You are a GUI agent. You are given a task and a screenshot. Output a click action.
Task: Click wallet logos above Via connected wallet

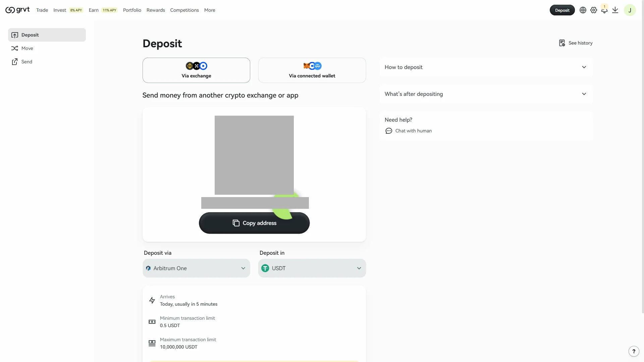point(312,66)
